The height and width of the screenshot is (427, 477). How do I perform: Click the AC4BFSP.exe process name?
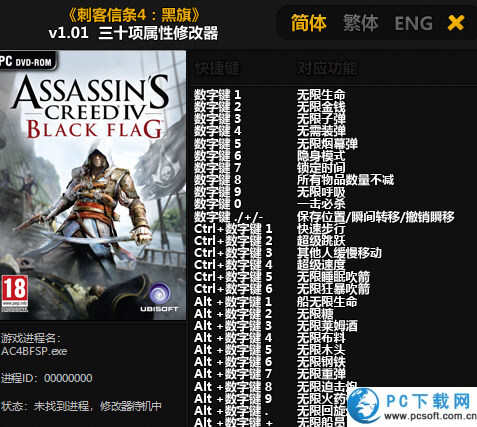34,351
